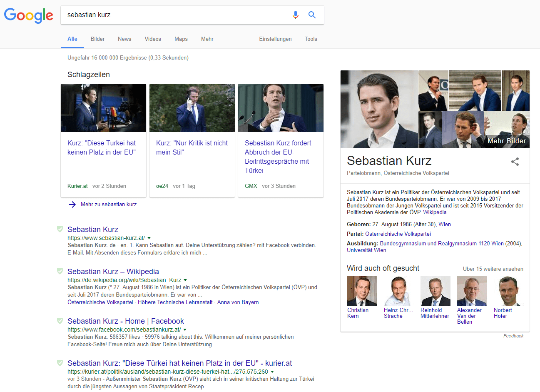Open the share icon in the knowledge panel
The width and height of the screenshot is (540, 392).
click(515, 162)
